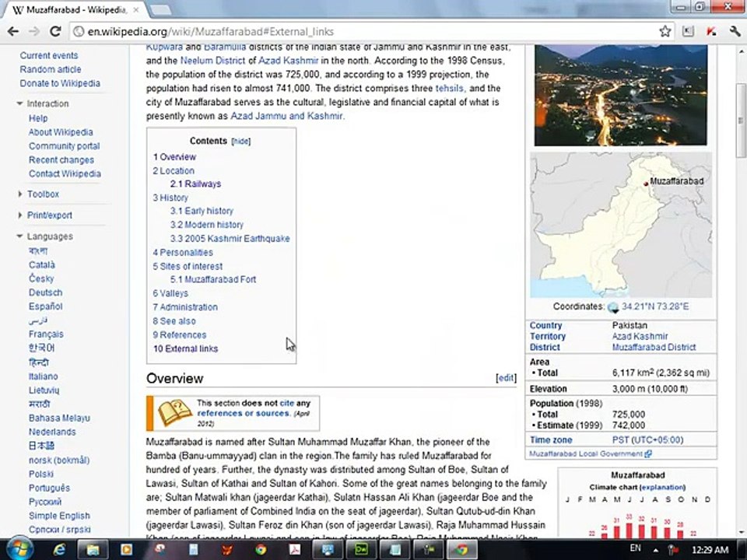
Task: Close the Muzaffarabad Wikipedia tab
Action: tap(135, 9)
